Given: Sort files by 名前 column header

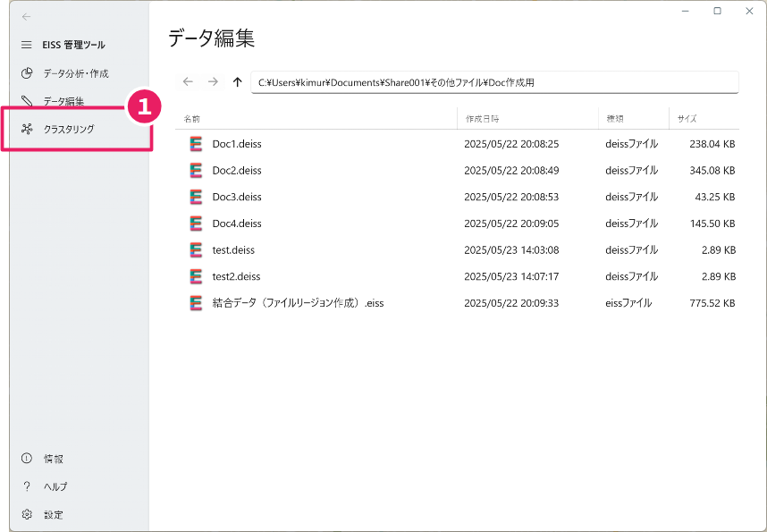Looking at the screenshot, I should pos(191,119).
